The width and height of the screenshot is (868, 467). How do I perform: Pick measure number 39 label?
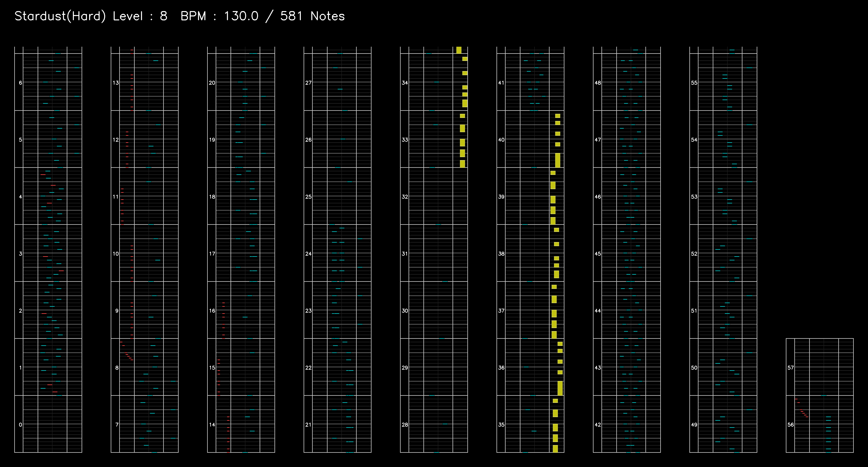click(501, 197)
